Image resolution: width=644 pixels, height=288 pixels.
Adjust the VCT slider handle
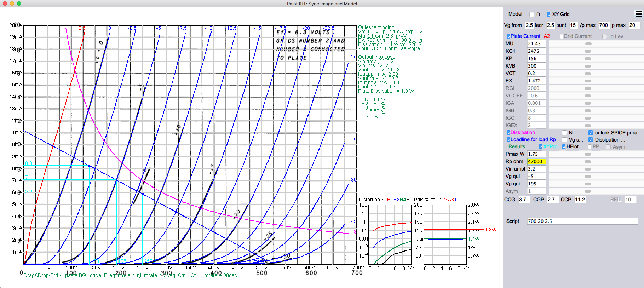(588, 74)
